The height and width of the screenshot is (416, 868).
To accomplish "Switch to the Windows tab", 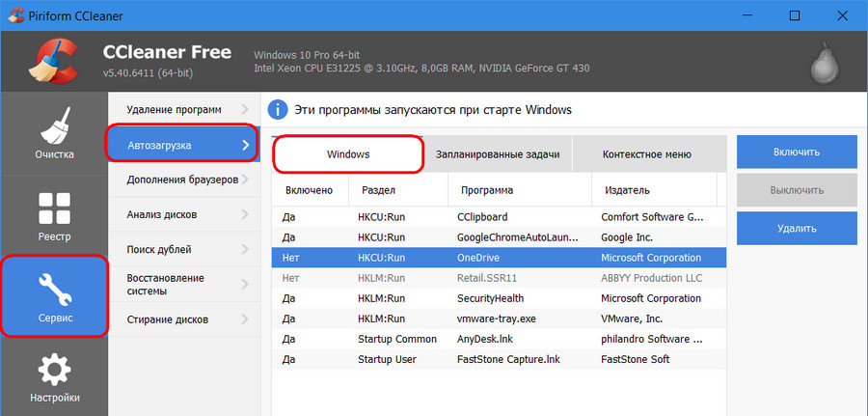I will coord(348,154).
